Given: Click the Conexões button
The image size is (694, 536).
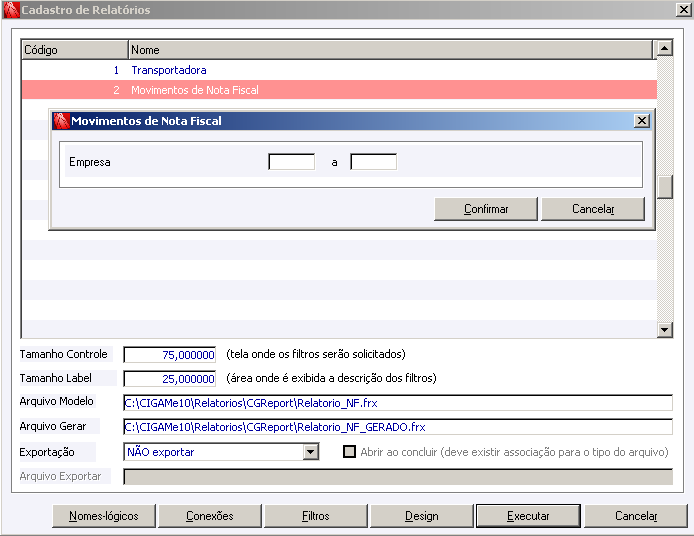Looking at the screenshot, I should 209,516.
